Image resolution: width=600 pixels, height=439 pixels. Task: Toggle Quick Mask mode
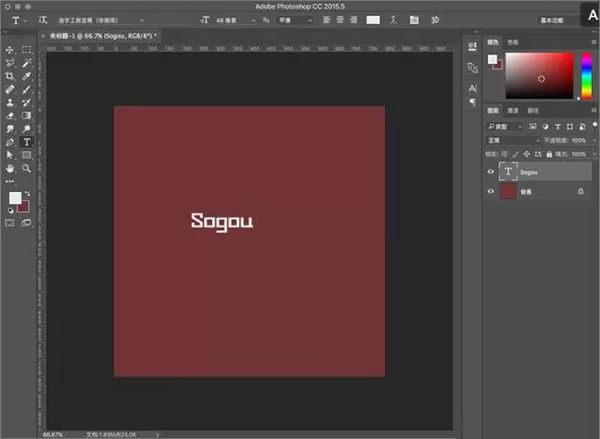10,223
